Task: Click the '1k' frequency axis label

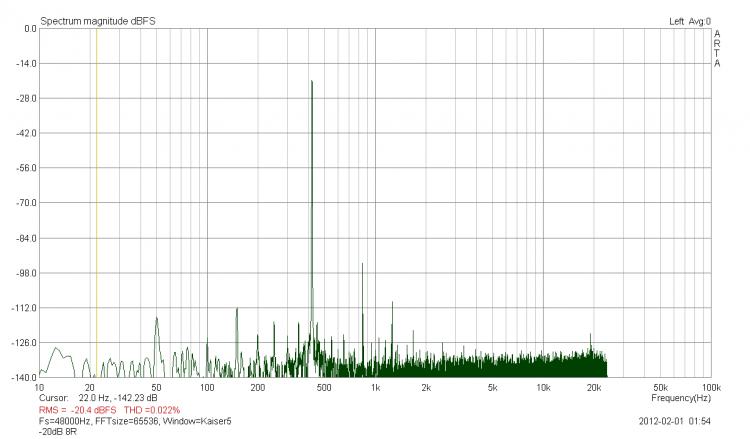Action: 375,387
